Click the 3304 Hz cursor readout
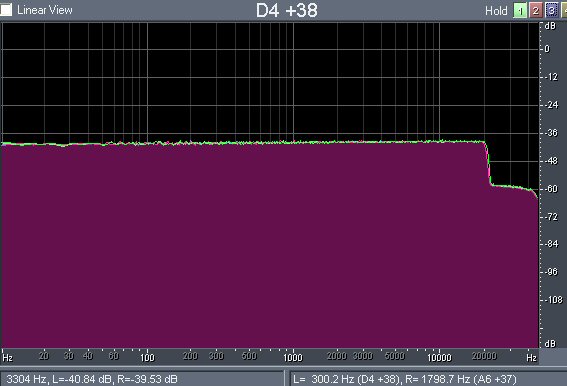 pyautogui.click(x=92, y=379)
